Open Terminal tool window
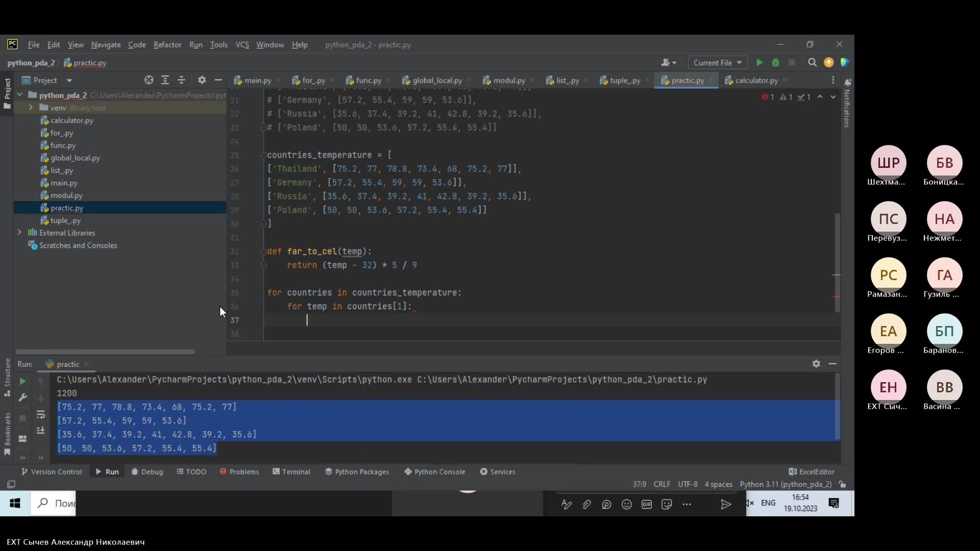This screenshot has height=551, width=980. 291,472
